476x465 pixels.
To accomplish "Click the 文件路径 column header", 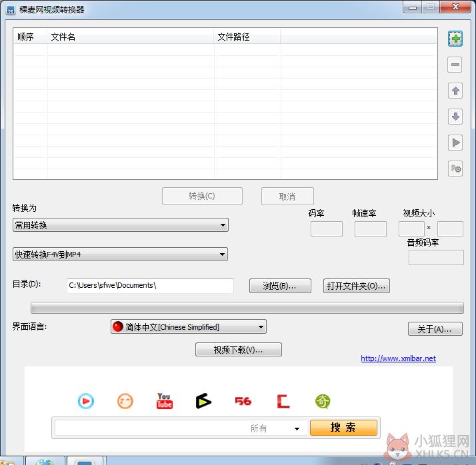I will [x=247, y=37].
